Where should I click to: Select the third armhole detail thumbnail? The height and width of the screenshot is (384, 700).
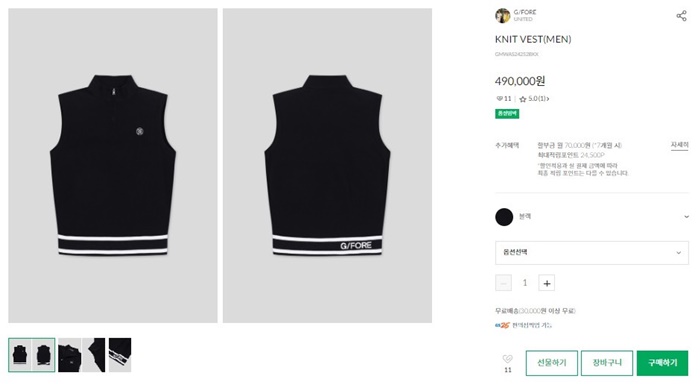point(94,355)
